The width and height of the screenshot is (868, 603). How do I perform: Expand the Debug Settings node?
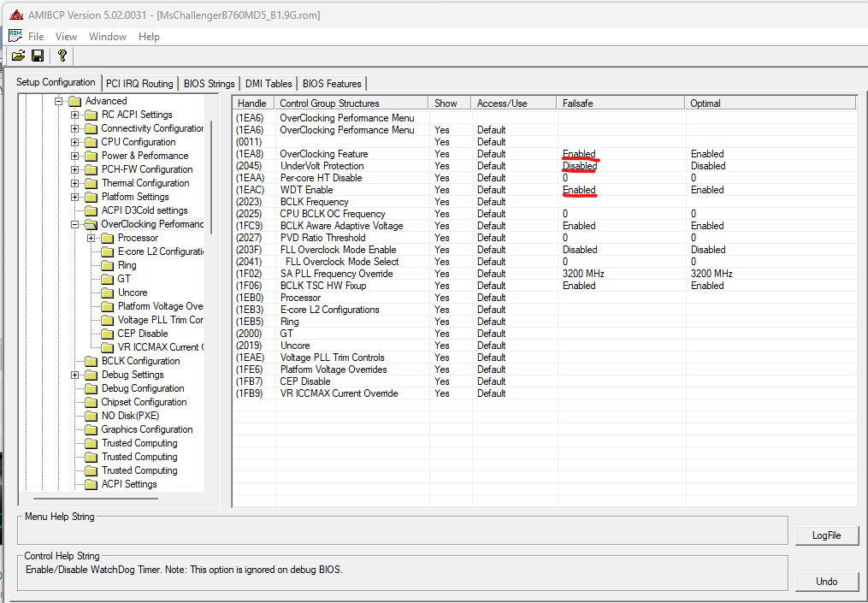[x=74, y=375]
